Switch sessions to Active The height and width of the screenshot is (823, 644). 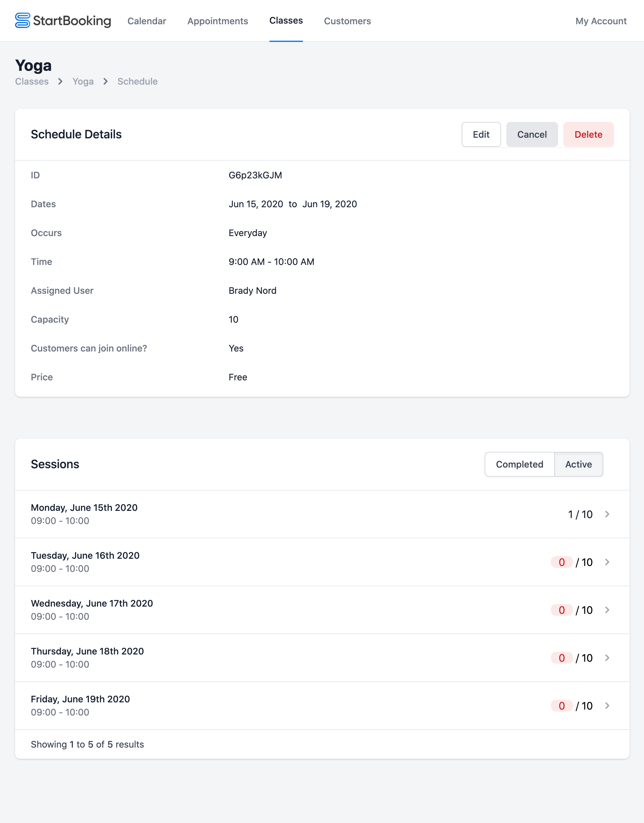pos(578,465)
